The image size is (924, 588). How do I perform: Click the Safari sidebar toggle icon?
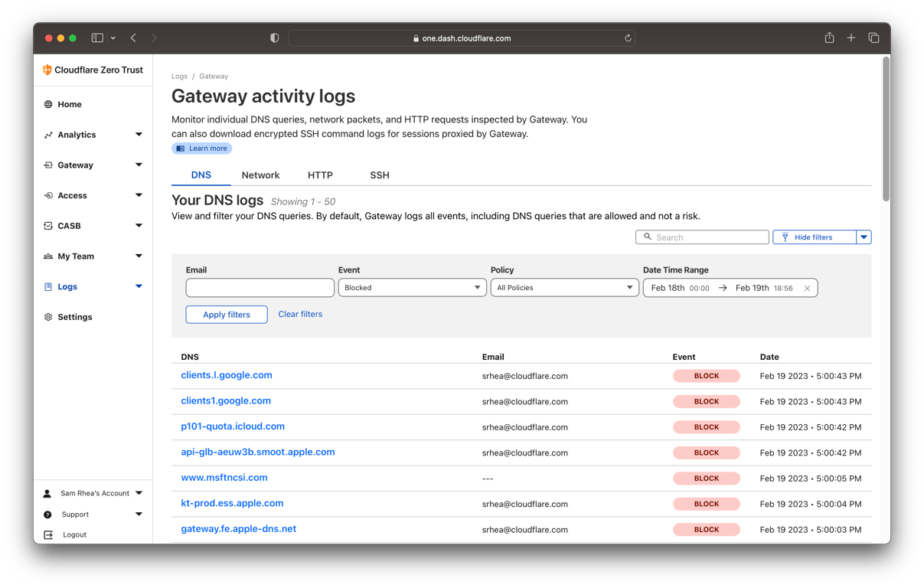point(97,38)
